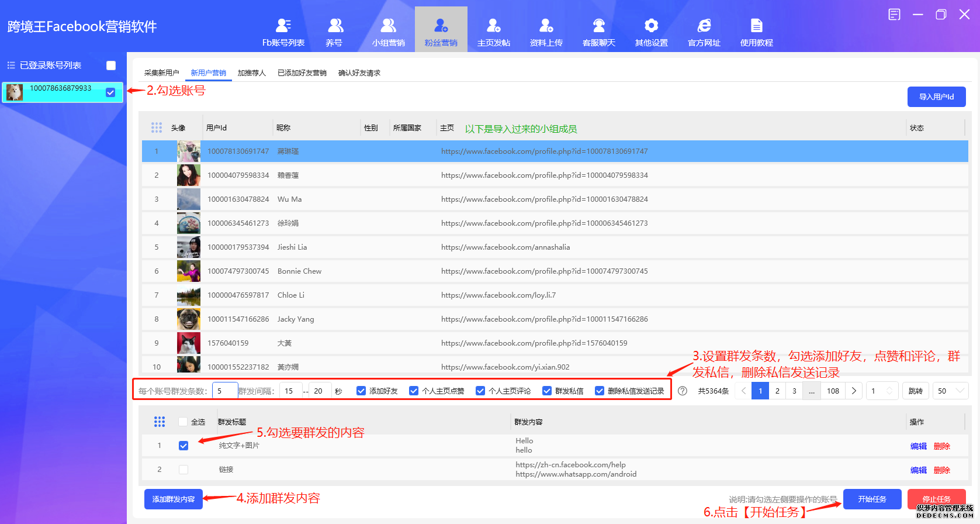The height and width of the screenshot is (524, 980).
Task: Click the 导入用户Id button
Action: point(937,97)
